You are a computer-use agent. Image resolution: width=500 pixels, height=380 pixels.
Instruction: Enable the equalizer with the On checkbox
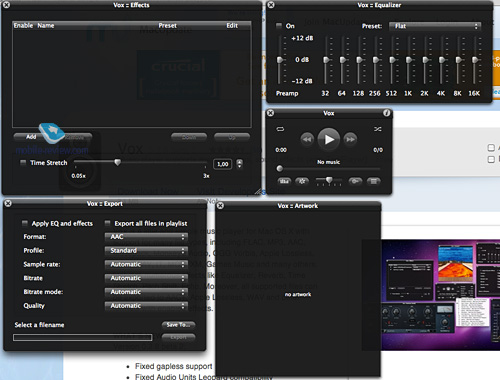point(279,26)
